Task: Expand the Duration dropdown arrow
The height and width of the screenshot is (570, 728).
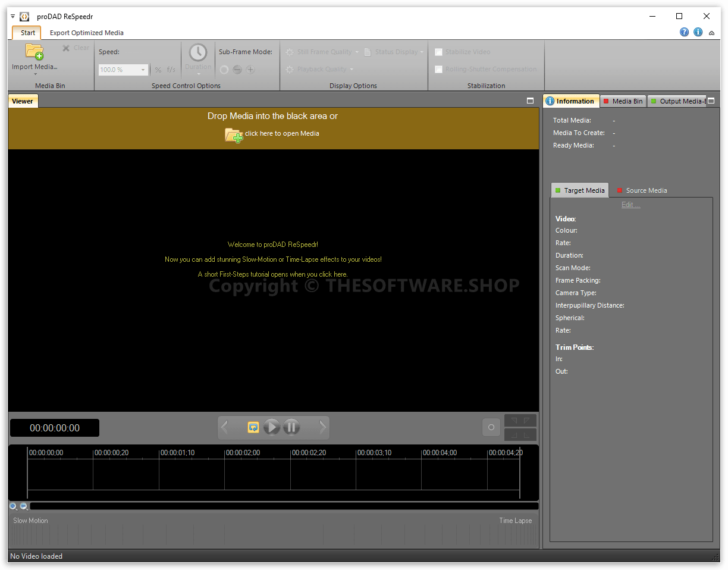Action: coord(198,74)
